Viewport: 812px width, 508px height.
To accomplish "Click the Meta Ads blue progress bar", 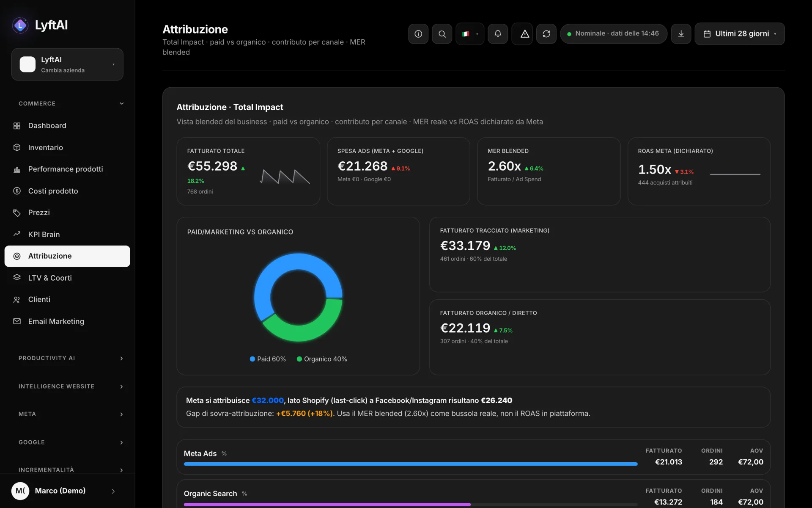I will [x=411, y=464].
